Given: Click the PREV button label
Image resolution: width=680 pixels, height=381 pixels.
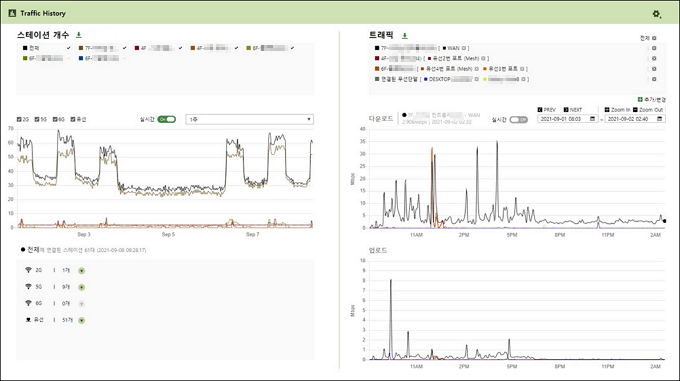Looking at the screenshot, I should (550, 110).
